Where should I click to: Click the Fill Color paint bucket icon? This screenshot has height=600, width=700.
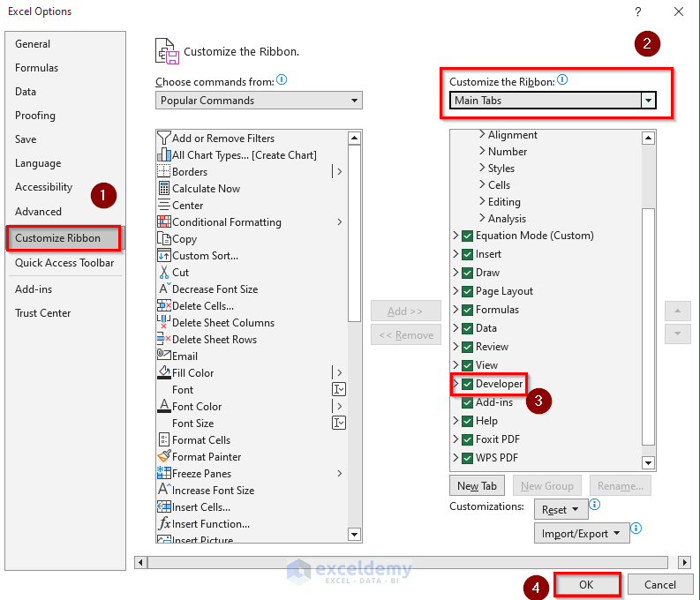click(164, 372)
